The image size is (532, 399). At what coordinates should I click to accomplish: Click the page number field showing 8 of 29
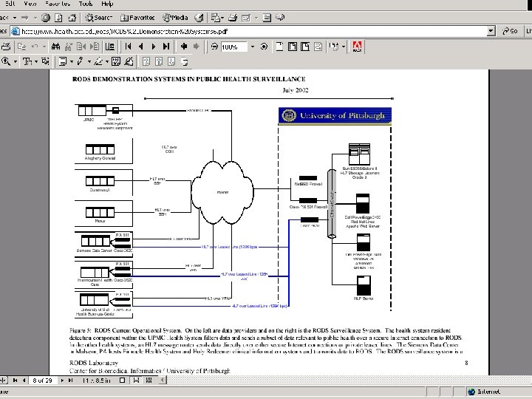coord(42,381)
